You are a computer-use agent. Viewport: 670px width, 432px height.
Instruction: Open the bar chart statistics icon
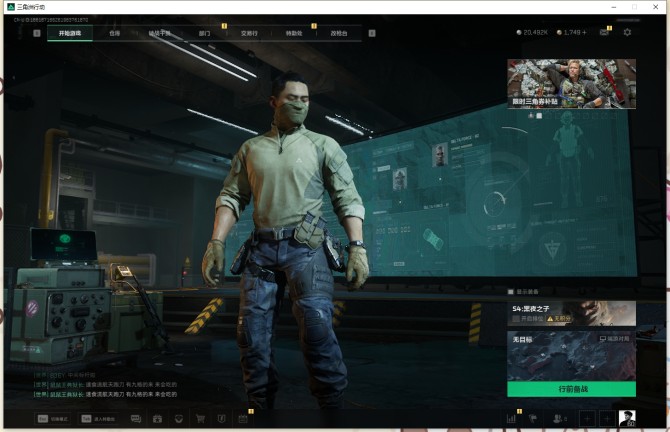tap(511, 419)
